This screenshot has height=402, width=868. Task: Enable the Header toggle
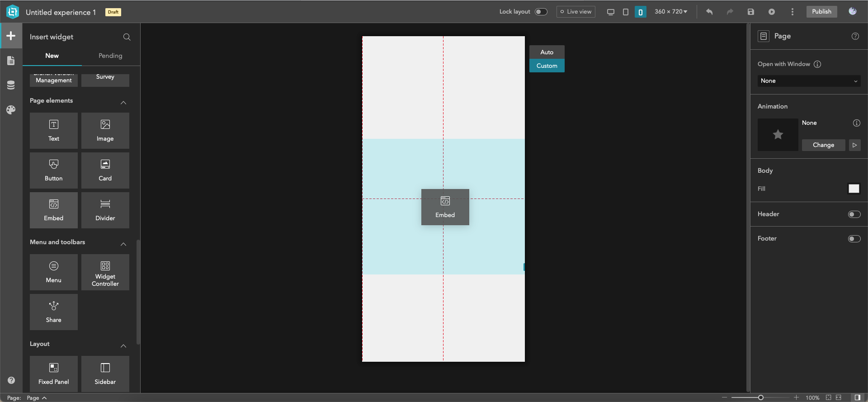[854, 214]
